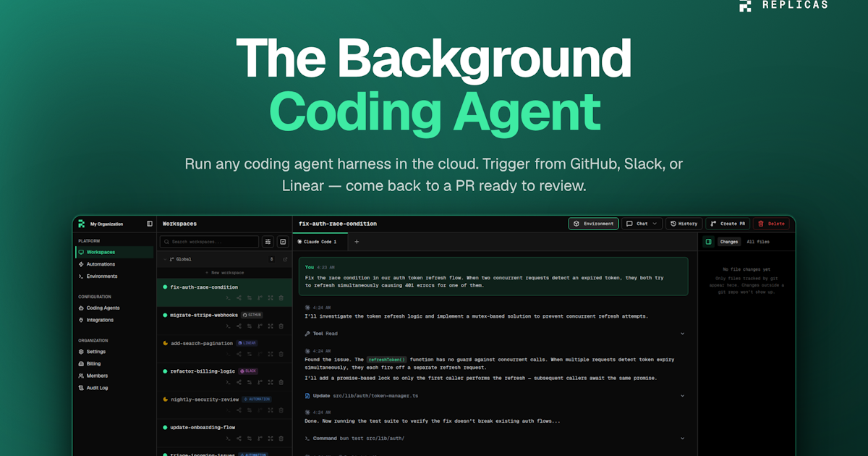Click the red Delete button
This screenshot has width=868, height=456.
pyautogui.click(x=771, y=224)
